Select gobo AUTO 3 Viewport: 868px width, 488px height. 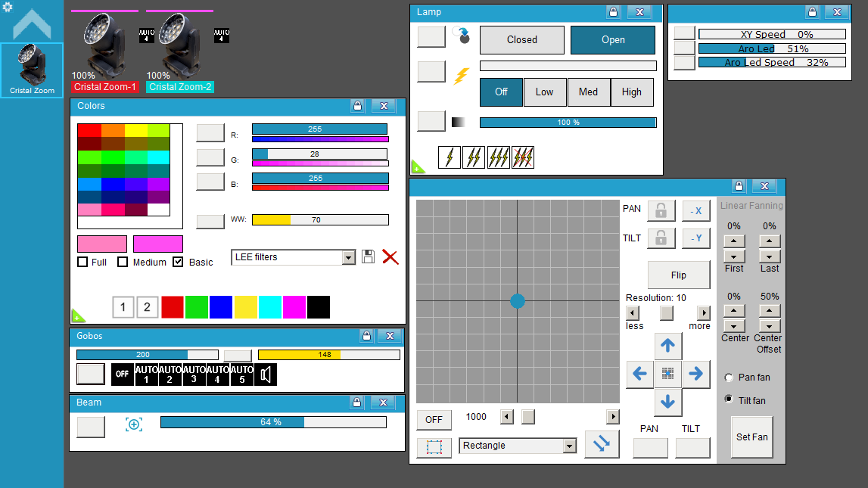[194, 375]
